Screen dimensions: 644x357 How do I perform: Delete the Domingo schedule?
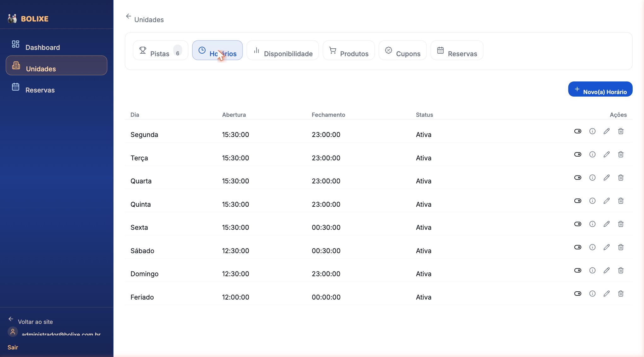tap(621, 270)
